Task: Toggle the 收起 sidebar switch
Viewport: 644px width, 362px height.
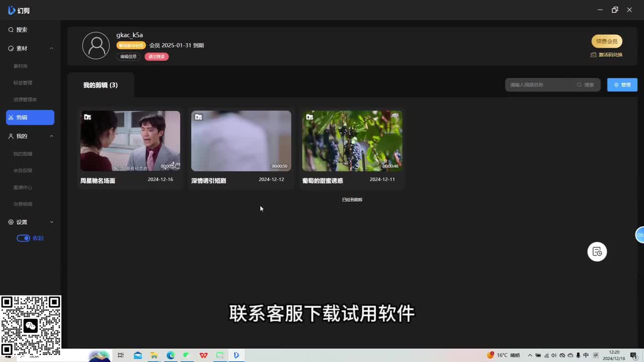Action: (x=23, y=238)
